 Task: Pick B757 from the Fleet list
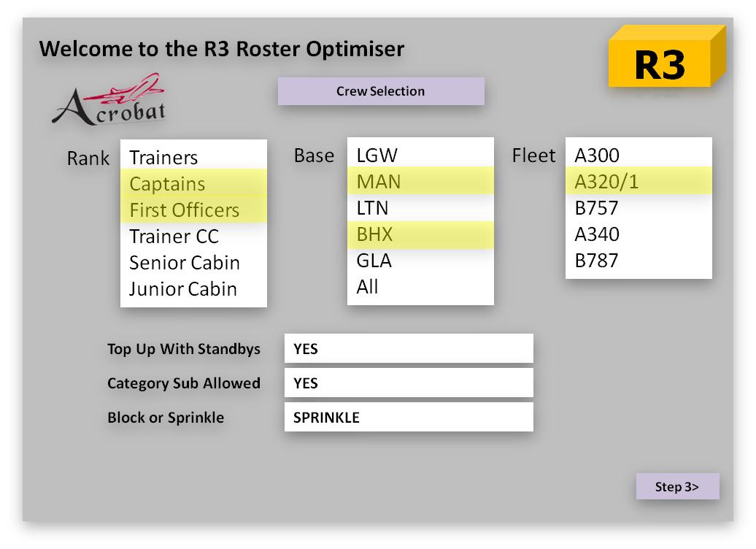coord(596,208)
